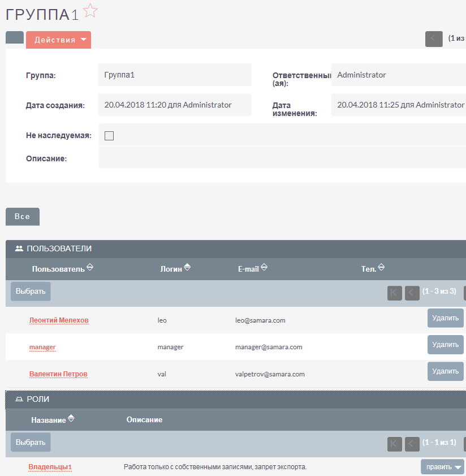Mark Группа1 as favorite with star icon
Image resolution: width=466 pixels, height=476 pixels.
(90, 11)
